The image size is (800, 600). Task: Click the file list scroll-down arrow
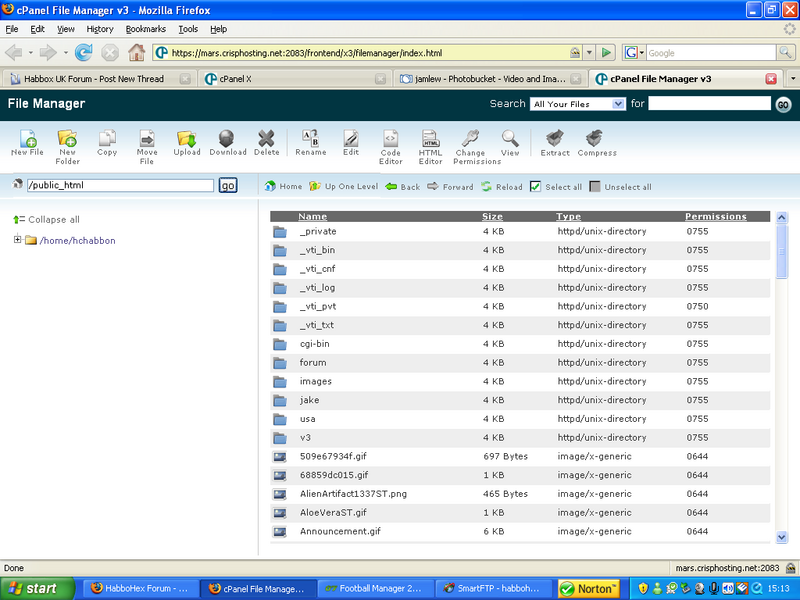tap(782, 537)
